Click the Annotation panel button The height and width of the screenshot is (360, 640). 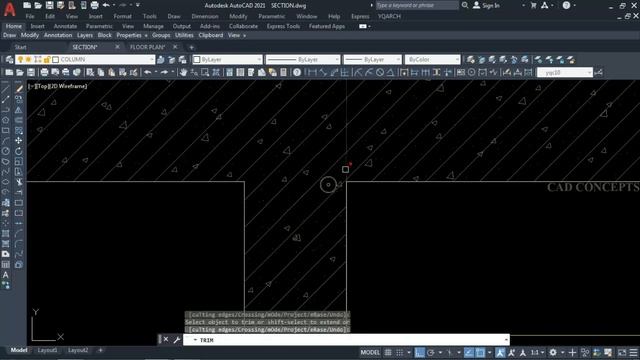click(x=58, y=36)
